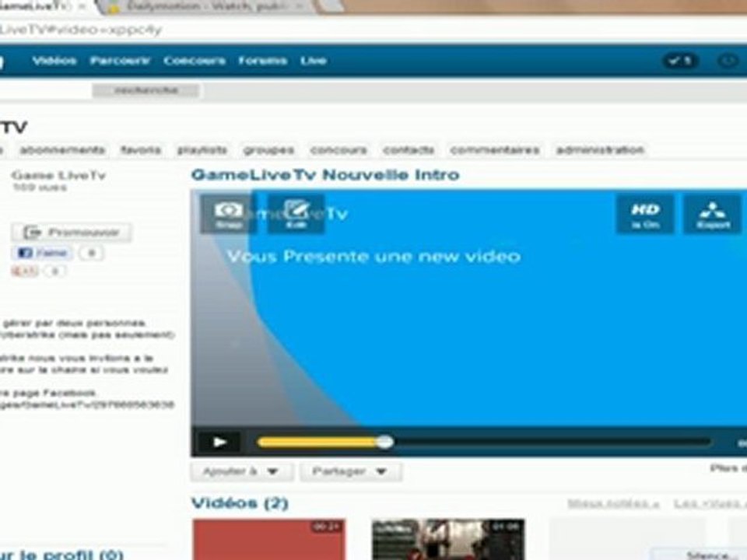The width and height of the screenshot is (747, 560).
Task: Click the GameLiveTv Nouvelle Intro video title
Action: [325, 174]
